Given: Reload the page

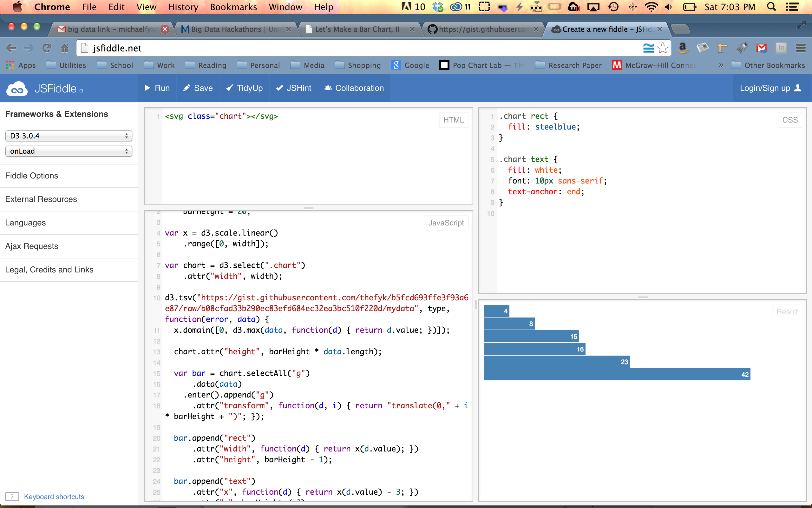Looking at the screenshot, I should pyautogui.click(x=47, y=48).
